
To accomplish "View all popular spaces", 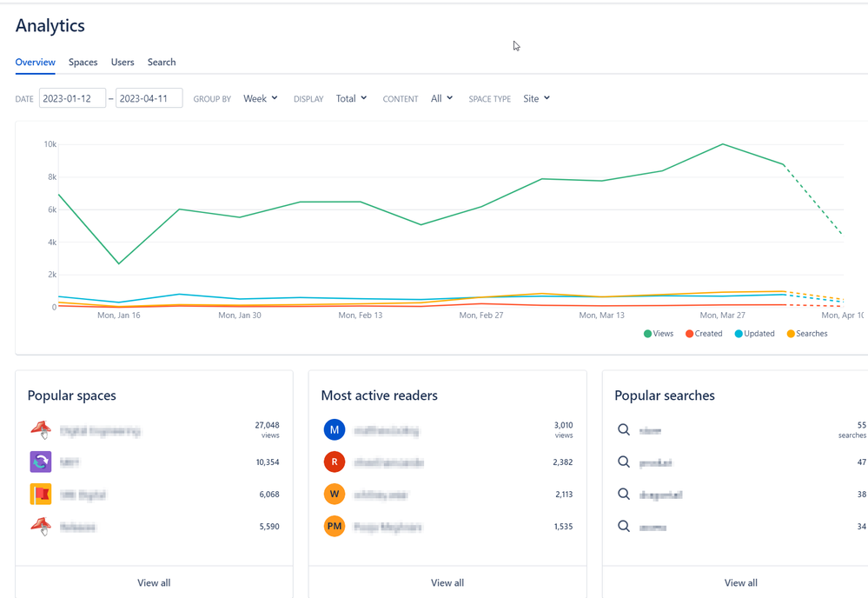I will pyautogui.click(x=154, y=582).
